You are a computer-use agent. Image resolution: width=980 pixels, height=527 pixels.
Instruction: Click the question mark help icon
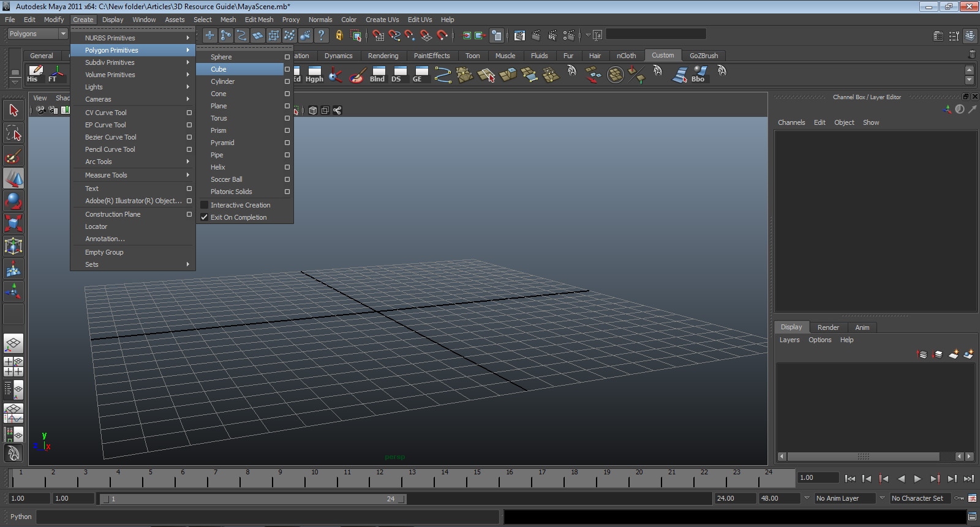[321, 36]
